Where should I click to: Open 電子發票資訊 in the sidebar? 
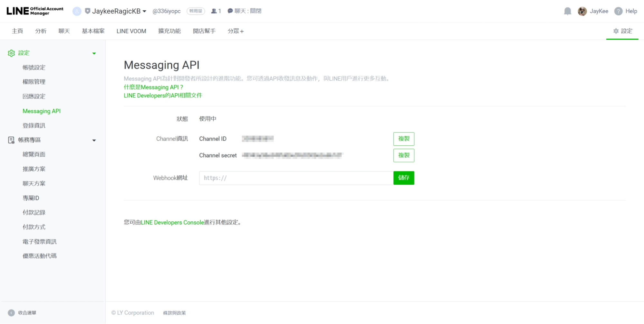click(40, 241)
